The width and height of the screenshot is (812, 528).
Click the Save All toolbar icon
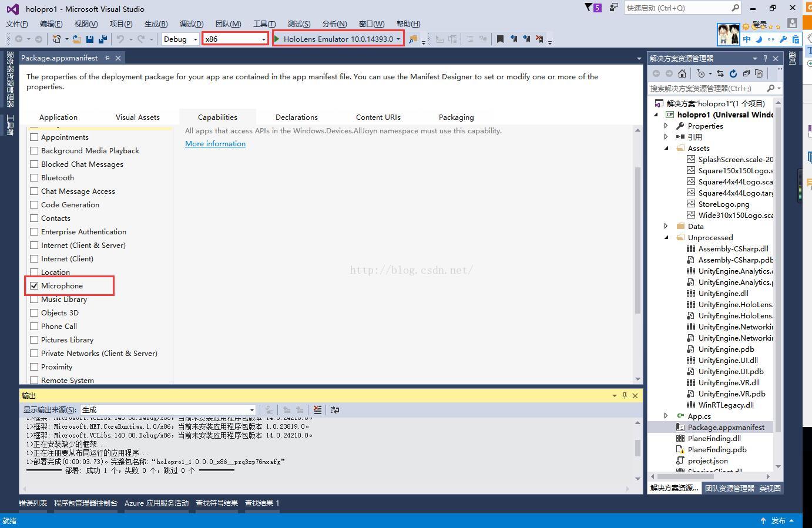[103, 39]
